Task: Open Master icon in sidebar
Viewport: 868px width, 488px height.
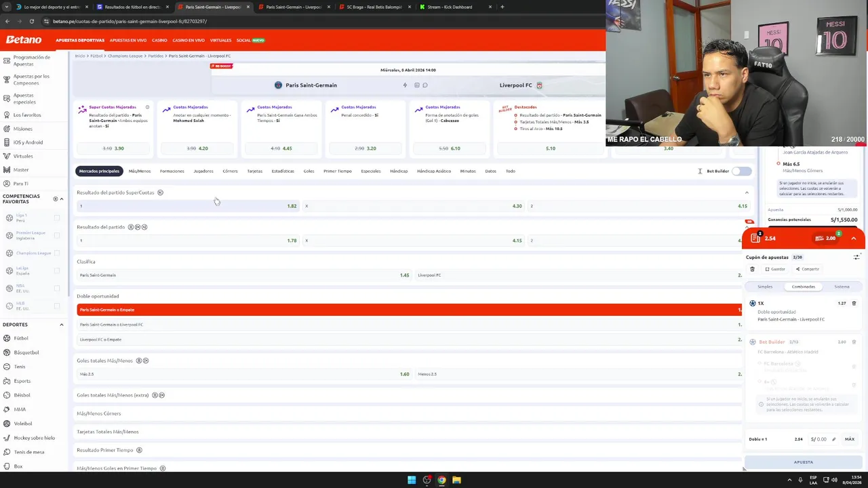Action: pos(7,169)
